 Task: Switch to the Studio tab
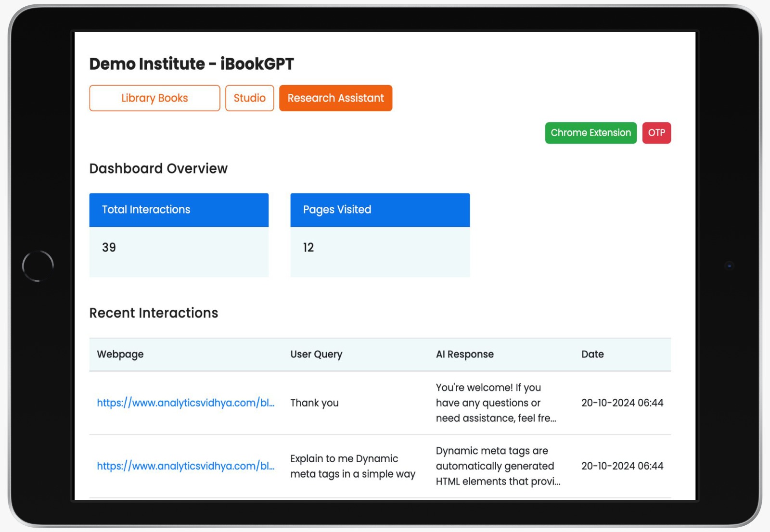249,98
